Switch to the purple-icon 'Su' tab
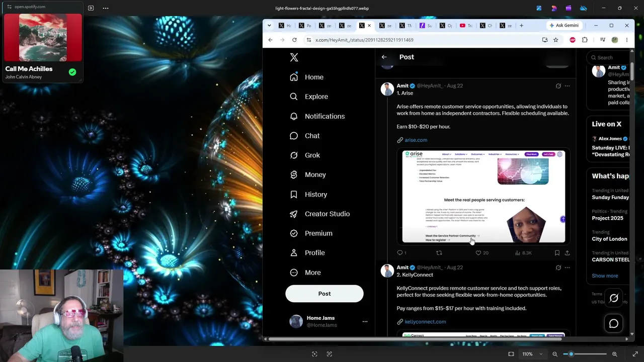Viewport: 644px width, 362px height. click(426, 26)
